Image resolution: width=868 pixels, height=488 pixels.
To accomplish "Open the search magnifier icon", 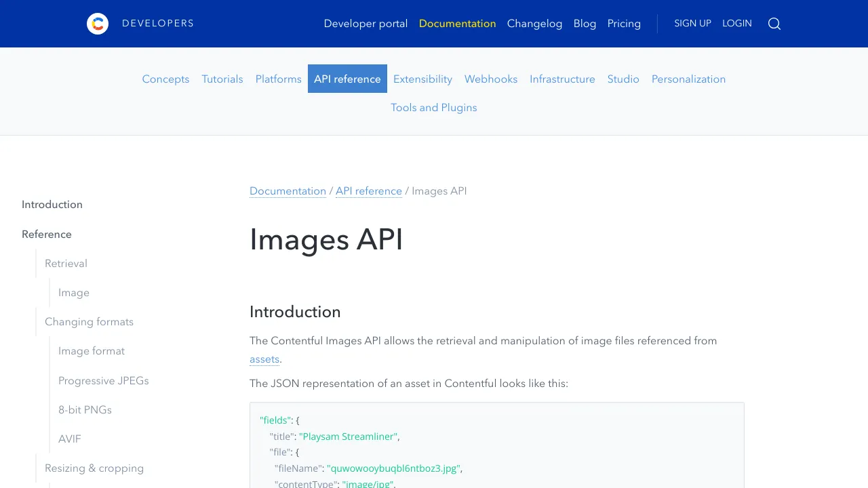I will click(x=774, y=24).
